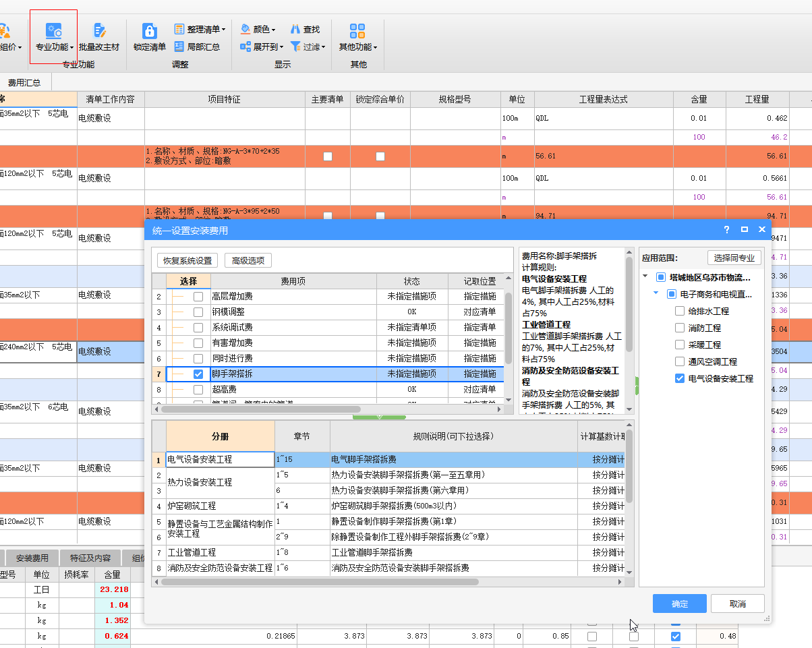
Task: Click the help question mark in dialog title
Action: click(726, 230)
